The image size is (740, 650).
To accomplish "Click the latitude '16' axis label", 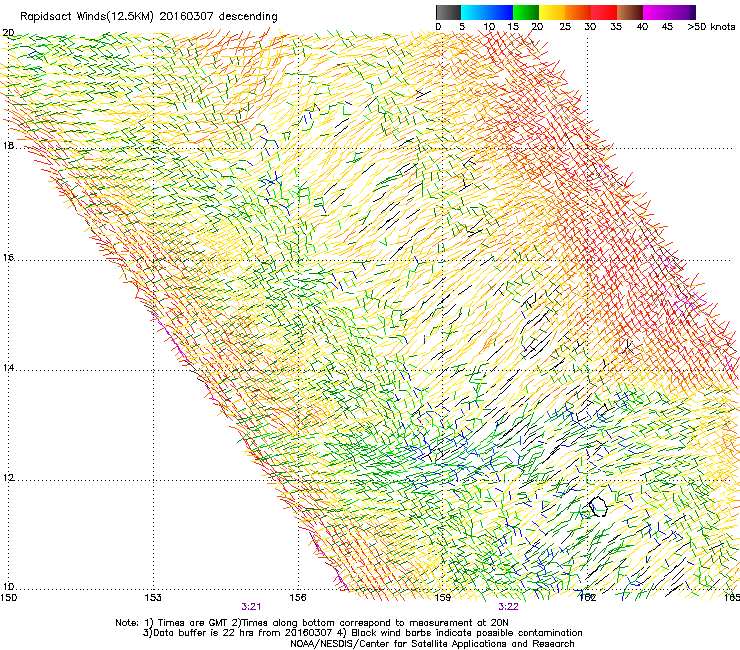I will pos(8,258).
